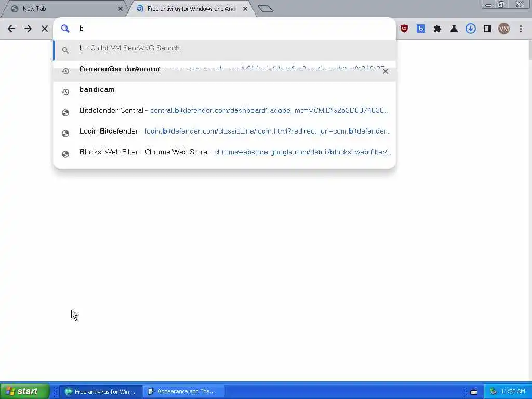Open Chrome three-dot menu
This screenshot has height=399, width=532.
coord(521,29)
